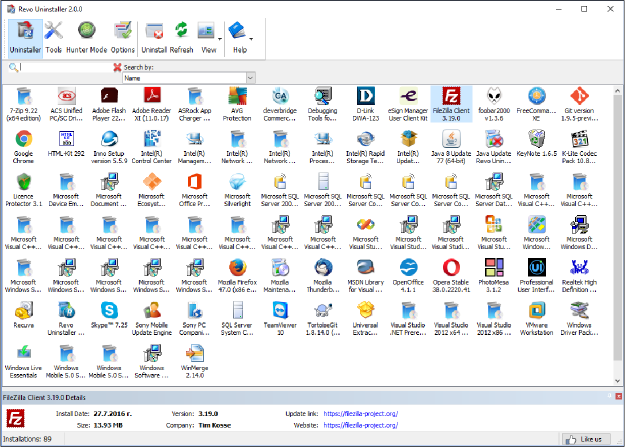
Task: Select the Skype 7.25 icon
Action: (x=109, y=315)
